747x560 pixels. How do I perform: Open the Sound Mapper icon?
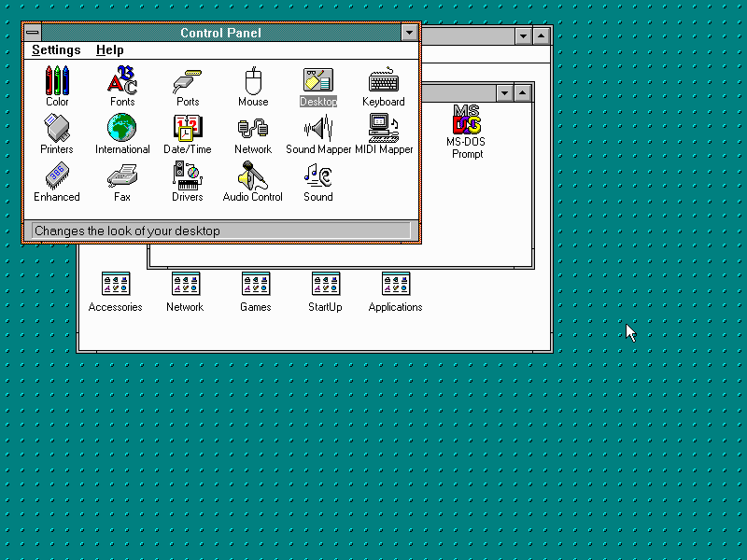pyautogui.click(x=318, y=128)
